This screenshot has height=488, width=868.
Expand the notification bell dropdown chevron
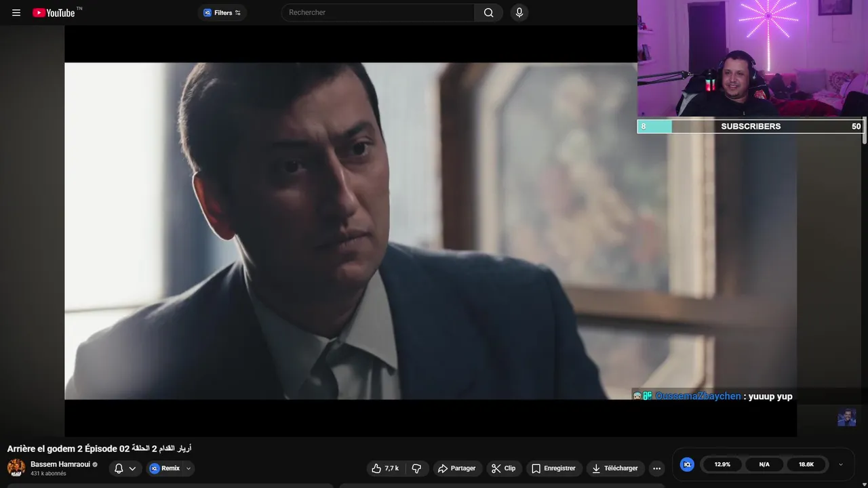click(x=133, y=468)
